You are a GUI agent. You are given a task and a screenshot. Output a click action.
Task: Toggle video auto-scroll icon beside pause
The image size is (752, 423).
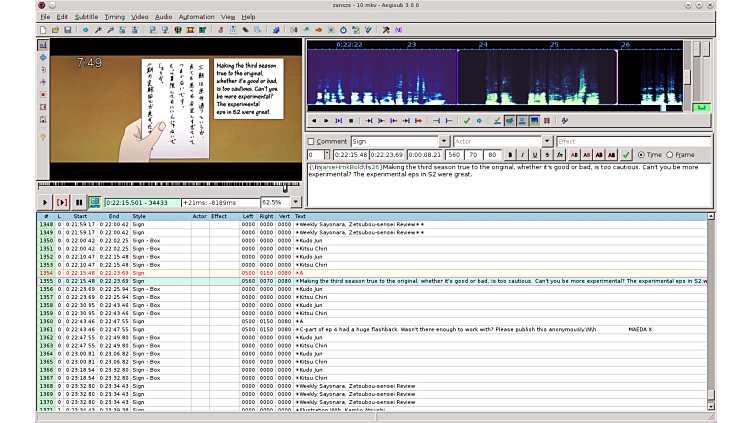pyautogui.click(x=94, y=202)
